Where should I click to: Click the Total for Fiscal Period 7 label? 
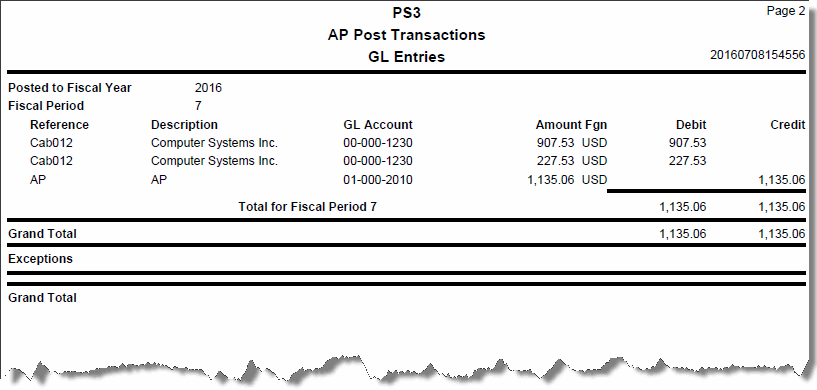coord(307,207)
